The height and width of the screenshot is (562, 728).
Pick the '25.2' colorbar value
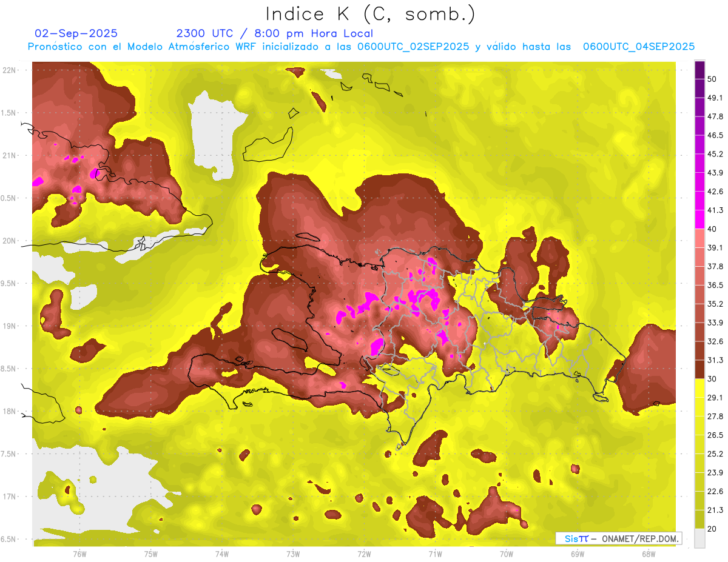[x=715, y=453]
